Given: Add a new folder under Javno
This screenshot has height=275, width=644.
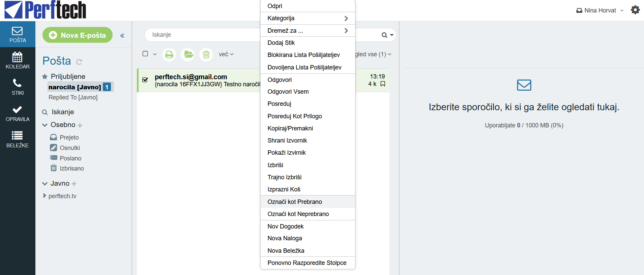Looking at the screenshot, I should (x=74, y=184).
